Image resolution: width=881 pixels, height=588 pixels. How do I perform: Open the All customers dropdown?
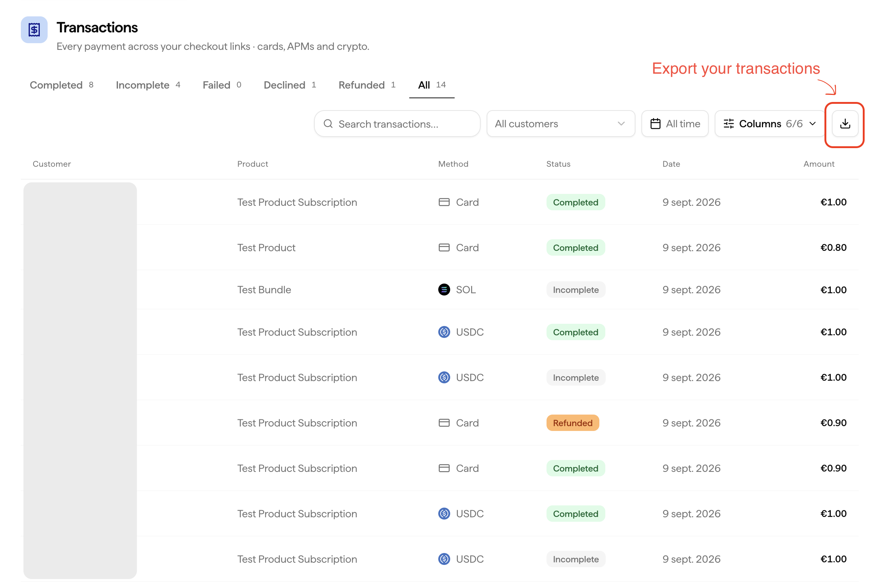[560, 124]
